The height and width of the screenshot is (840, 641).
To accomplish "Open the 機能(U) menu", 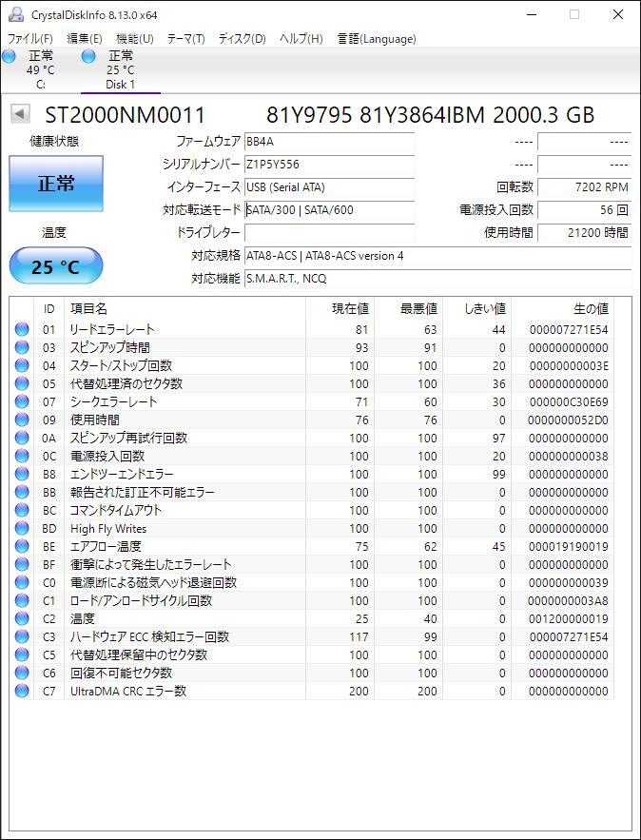I will click(135, 39).
